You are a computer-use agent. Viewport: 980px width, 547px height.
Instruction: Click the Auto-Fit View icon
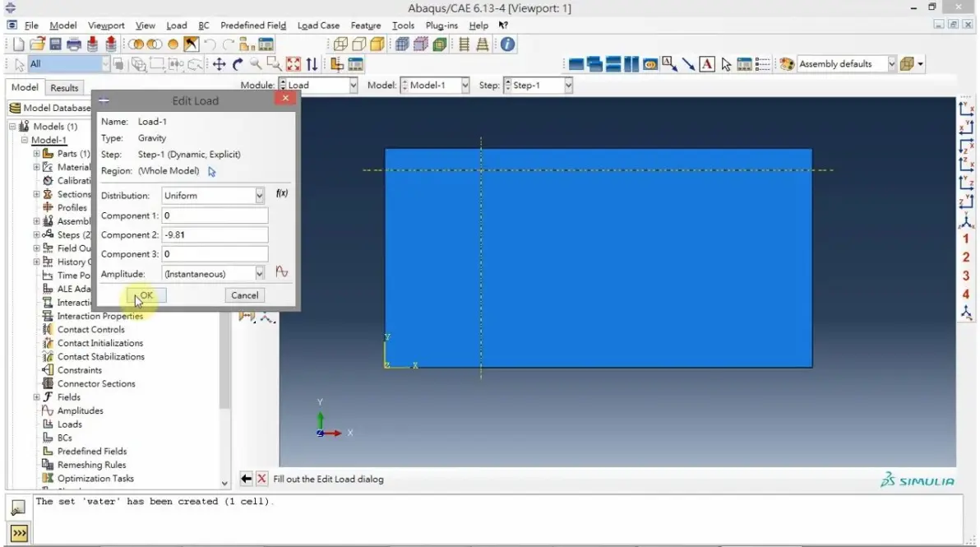(294, 64)
